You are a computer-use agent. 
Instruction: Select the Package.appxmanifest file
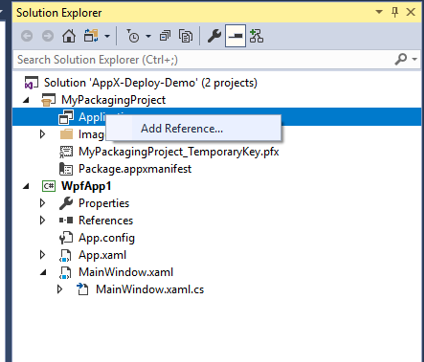pyautogui.click(x=135, y=169)
